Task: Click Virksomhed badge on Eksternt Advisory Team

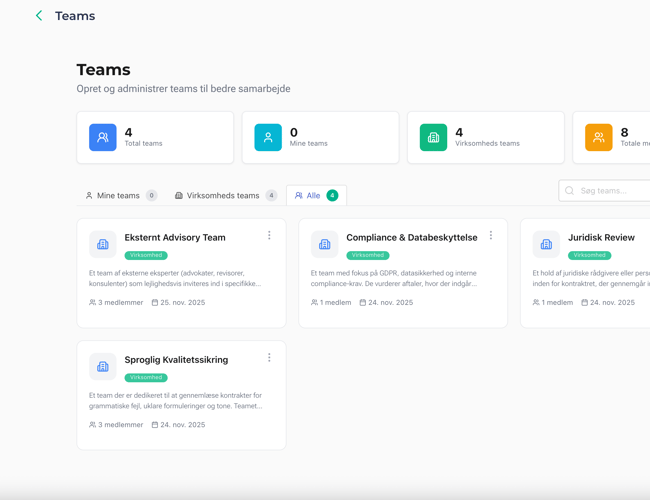Action: [x=146, y=255]
